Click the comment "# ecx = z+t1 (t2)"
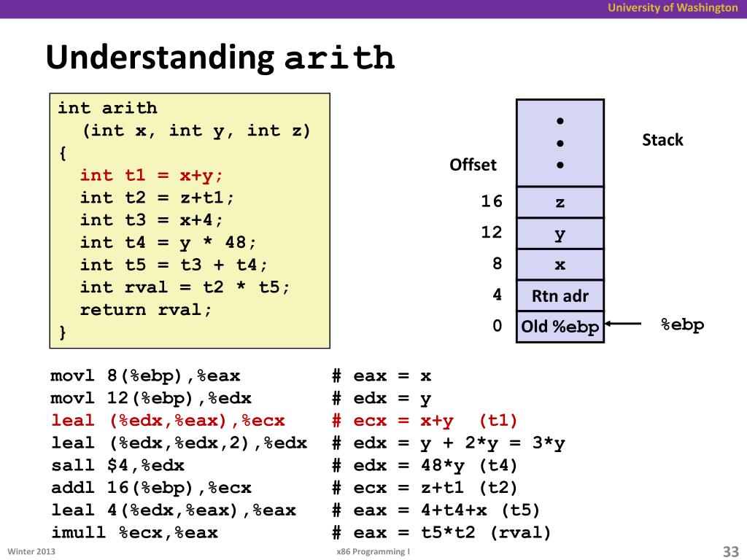The width and height of the screenshot is (747, 560). [x=425, y=488]
